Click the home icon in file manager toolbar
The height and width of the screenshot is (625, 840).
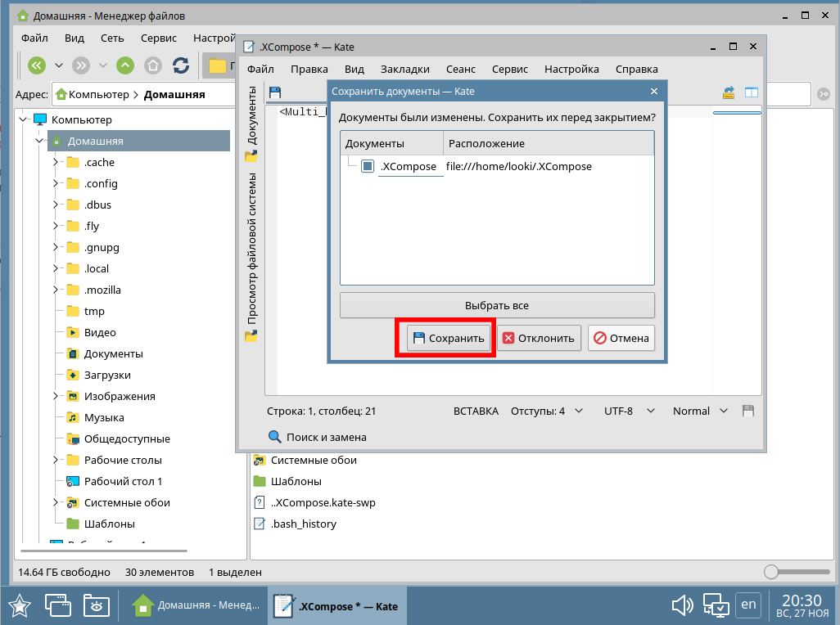tap(153, 65)
